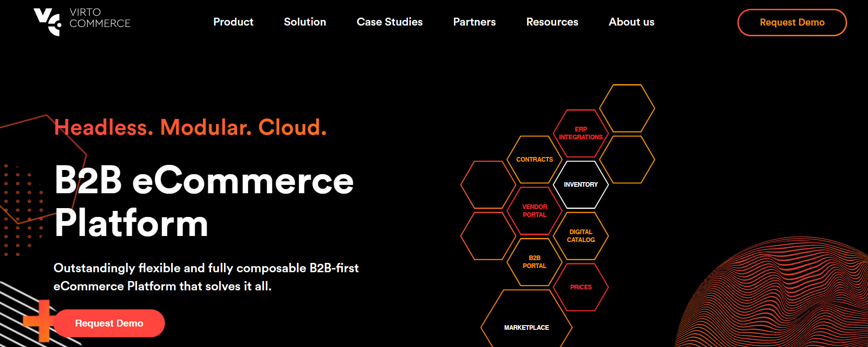Select the Prices hexagon tile

[580, 287]
